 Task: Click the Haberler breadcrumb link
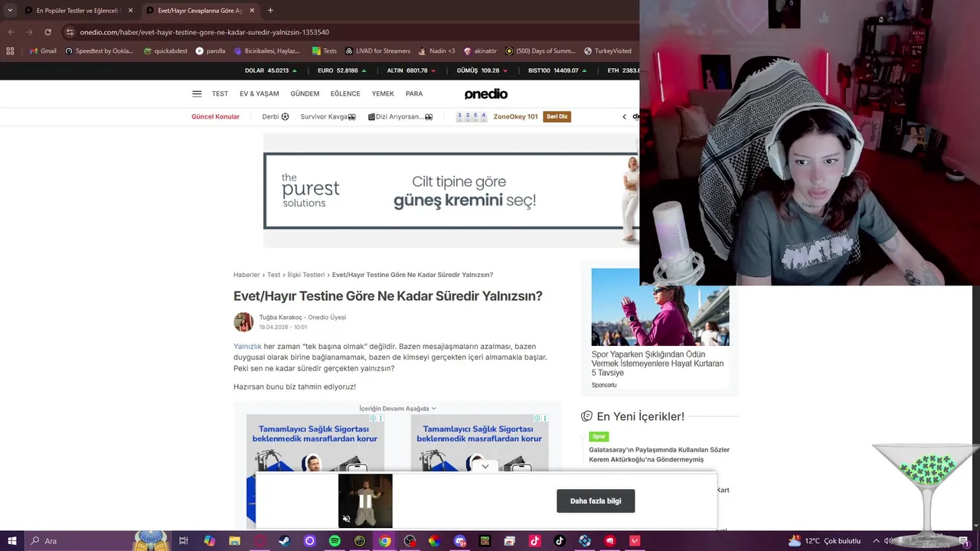pyautogui.click(x=247, y=275)
